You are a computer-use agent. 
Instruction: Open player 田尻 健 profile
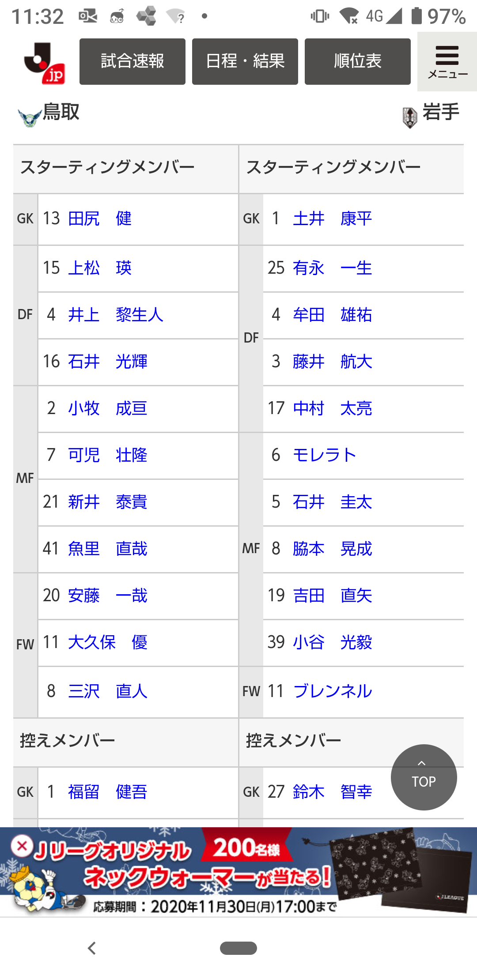pos(100,219)
